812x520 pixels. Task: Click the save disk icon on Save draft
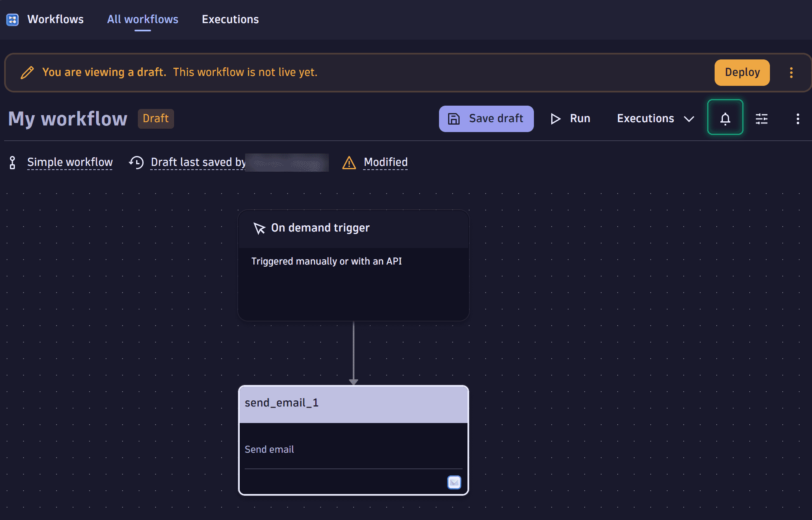(x=453, y=118)
